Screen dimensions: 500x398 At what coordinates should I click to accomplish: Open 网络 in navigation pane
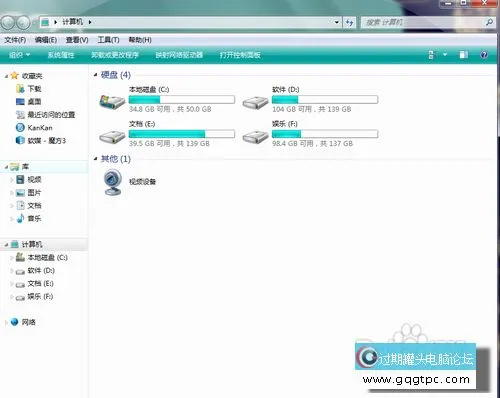(23, 322)
